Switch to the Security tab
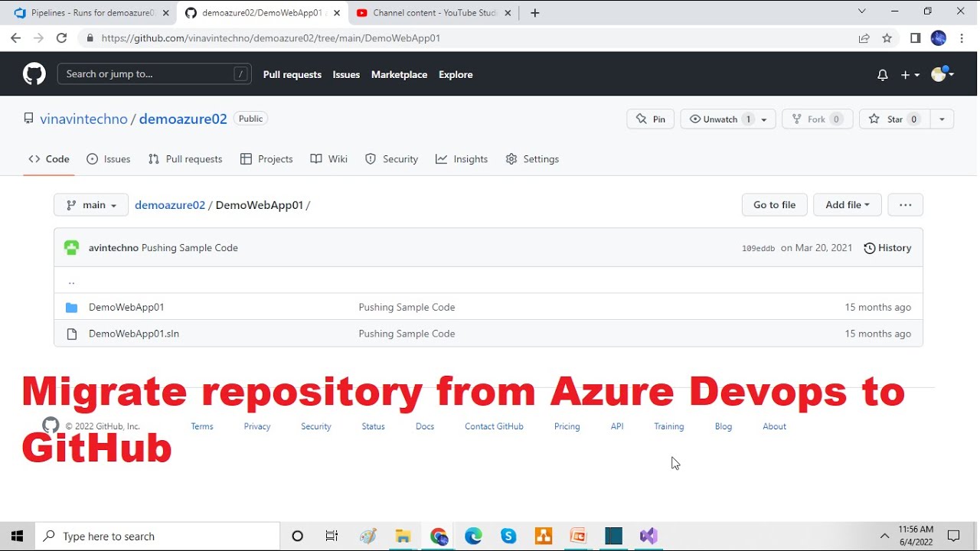The image size is (980, 551). click(392, 159)
